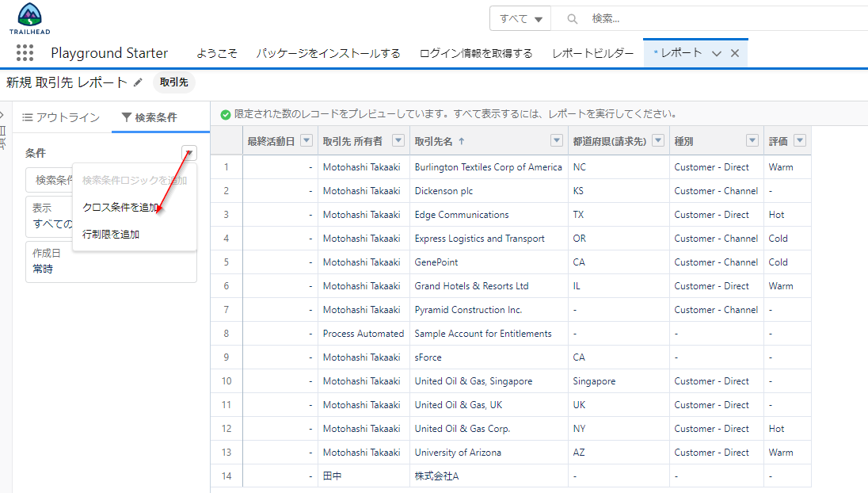The height and width of the screenshot is (493, 868).
Task: Select the ようこそ tab
Action: click(x=215, y=52)
